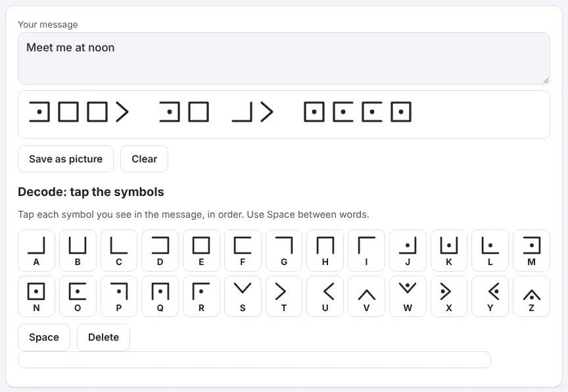Tap the pigpen symbol for letter H

pos(325,251)
